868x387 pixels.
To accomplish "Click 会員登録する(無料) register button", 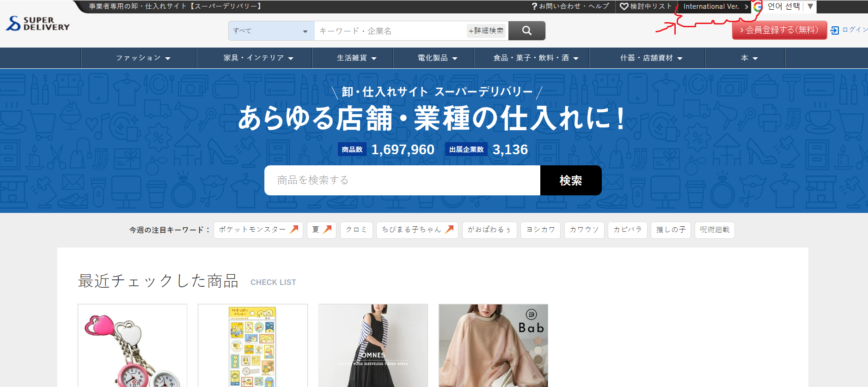I will point(780,30).
